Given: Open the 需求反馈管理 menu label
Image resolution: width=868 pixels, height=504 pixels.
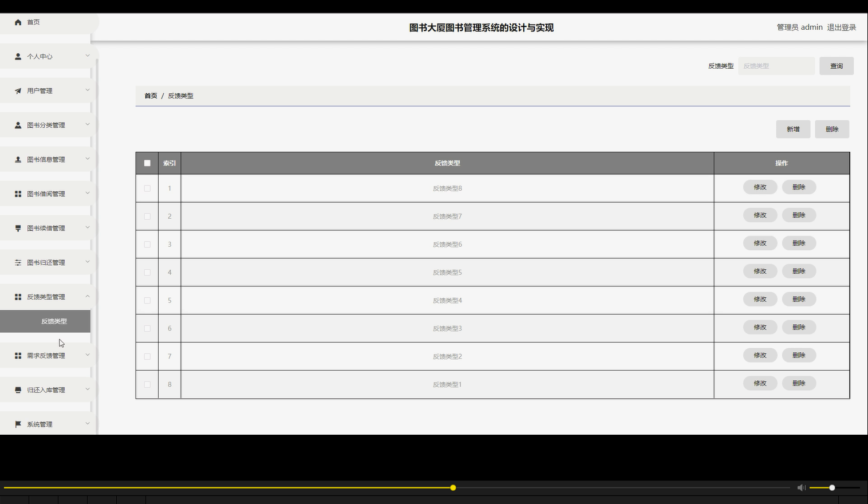Looking at the screenshot, I should pyautogui.click(x=46, y=356).
